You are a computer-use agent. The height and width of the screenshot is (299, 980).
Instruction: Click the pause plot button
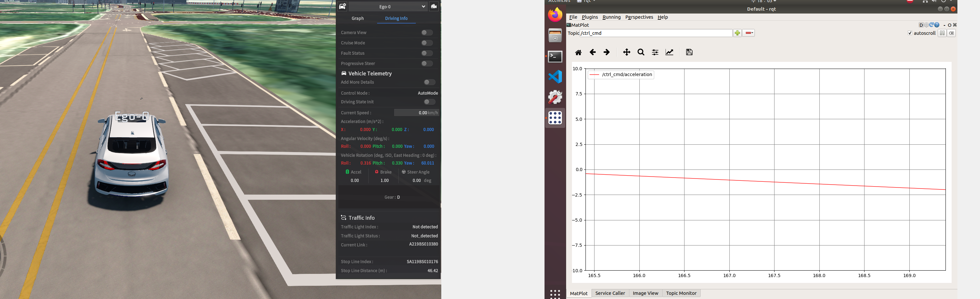pos(942,33)
